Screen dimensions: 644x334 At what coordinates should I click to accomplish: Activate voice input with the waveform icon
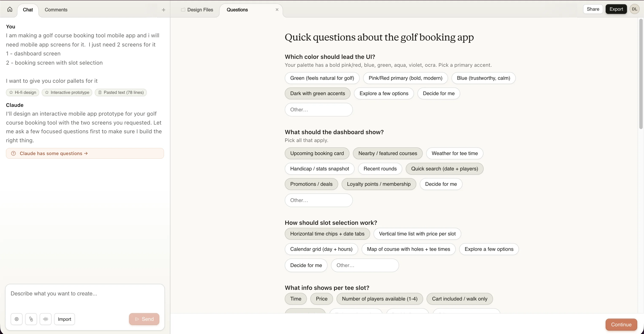[46, 319]
